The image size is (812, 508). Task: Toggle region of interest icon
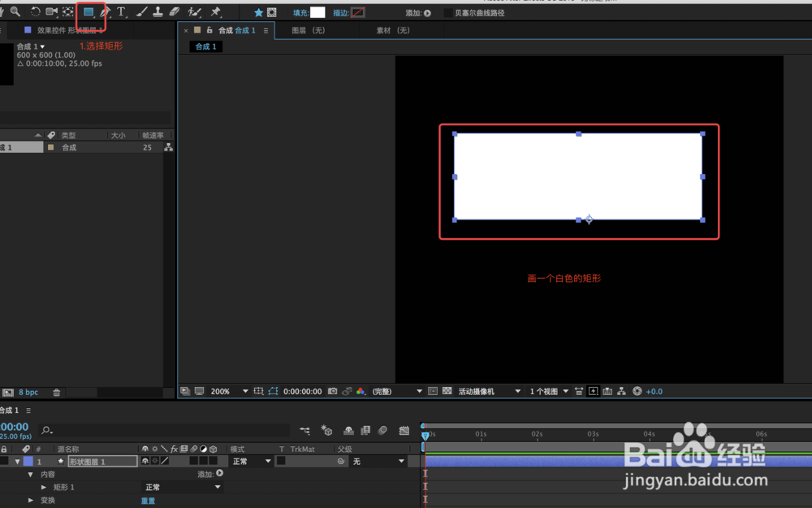click(433, 392)
